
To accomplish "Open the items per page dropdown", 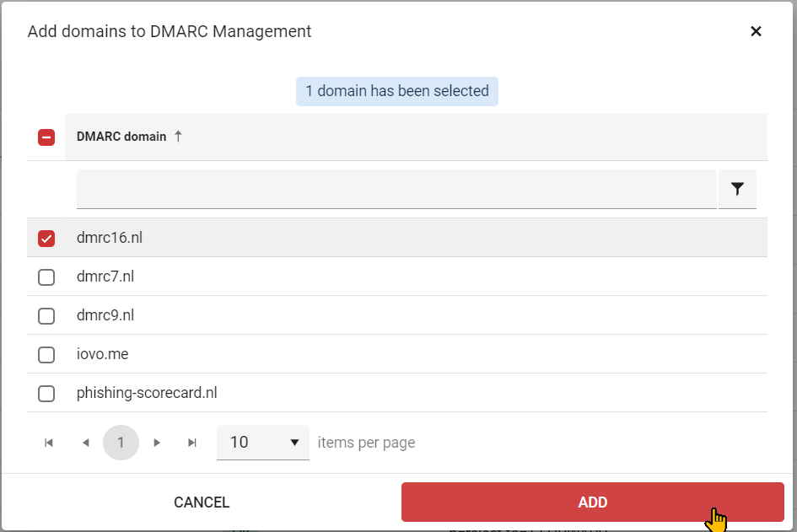I will coord(263,442).
